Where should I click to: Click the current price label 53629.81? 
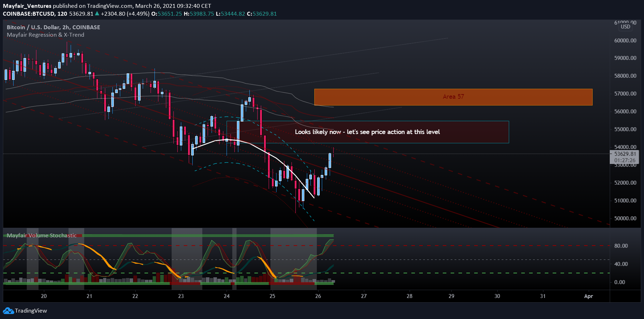(x=625, y=154)
